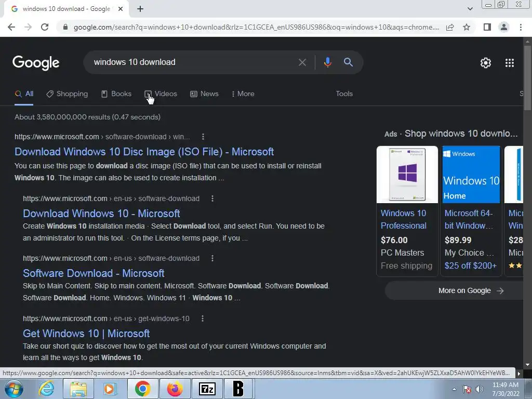Open options for Disc Image result
The height and width of the screenshot is (399, 532).
pos(203,137)
